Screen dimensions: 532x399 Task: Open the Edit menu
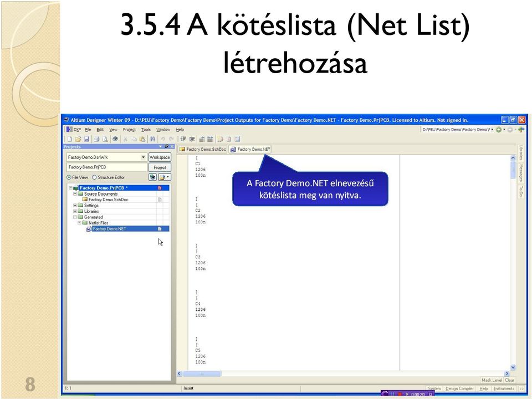(x=100, y=130)
